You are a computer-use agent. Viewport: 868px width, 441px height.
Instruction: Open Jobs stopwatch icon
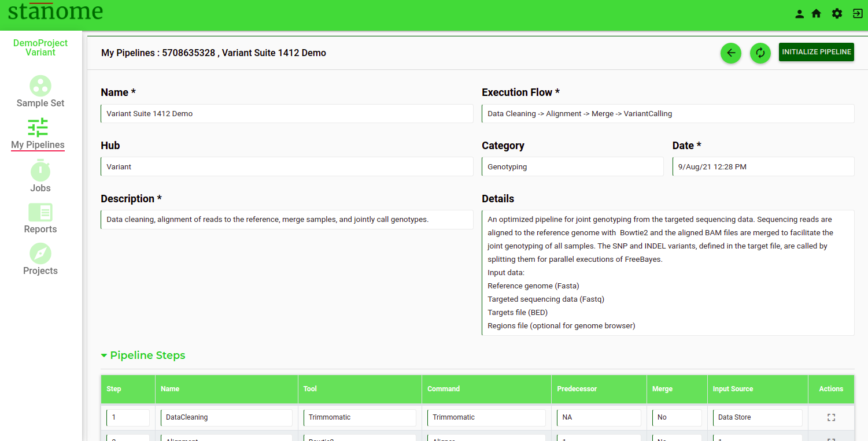click(x=40, y=170)
